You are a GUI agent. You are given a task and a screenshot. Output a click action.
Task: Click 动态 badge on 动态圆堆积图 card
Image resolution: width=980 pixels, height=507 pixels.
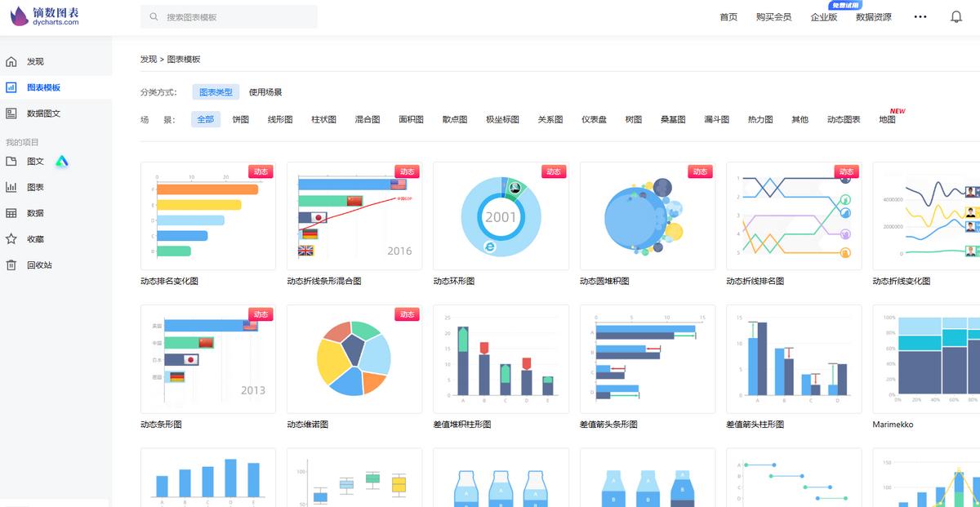[700, 171]
